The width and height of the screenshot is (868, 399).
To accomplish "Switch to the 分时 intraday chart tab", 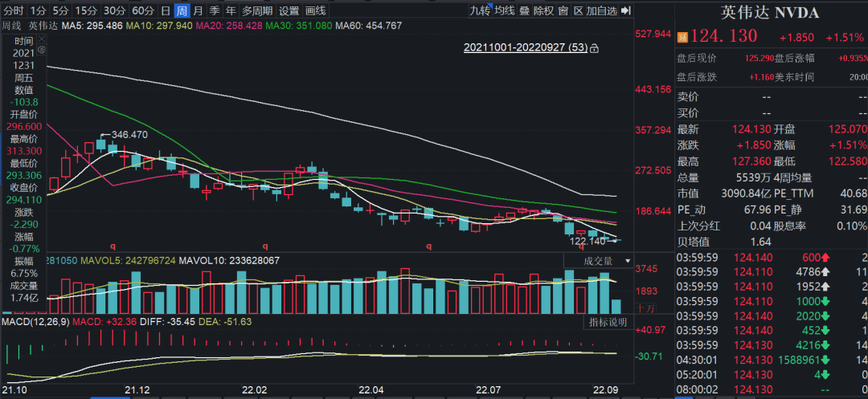I will pyautogui.click(x=14, y=10).
